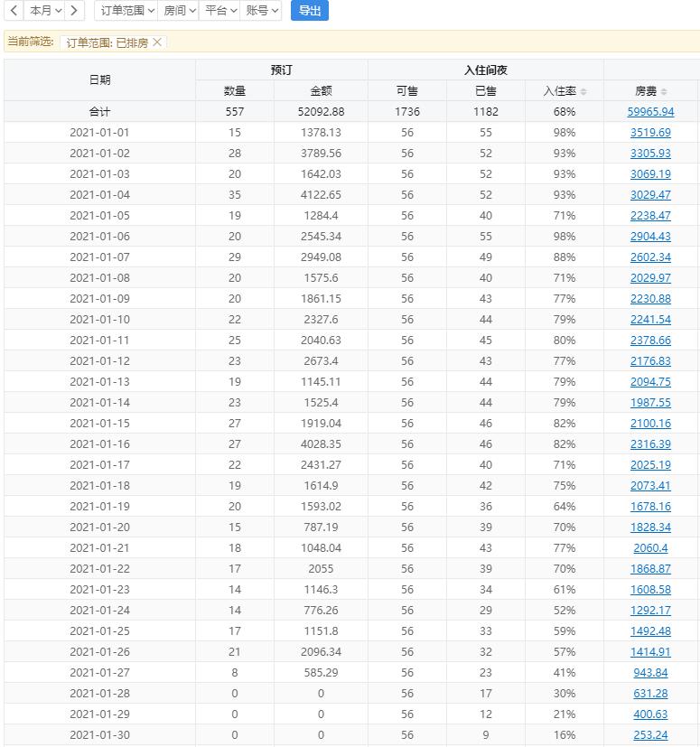700x747 pixels.
Task: Open room fee link 2100.16
Action: (x=650, y=424)
